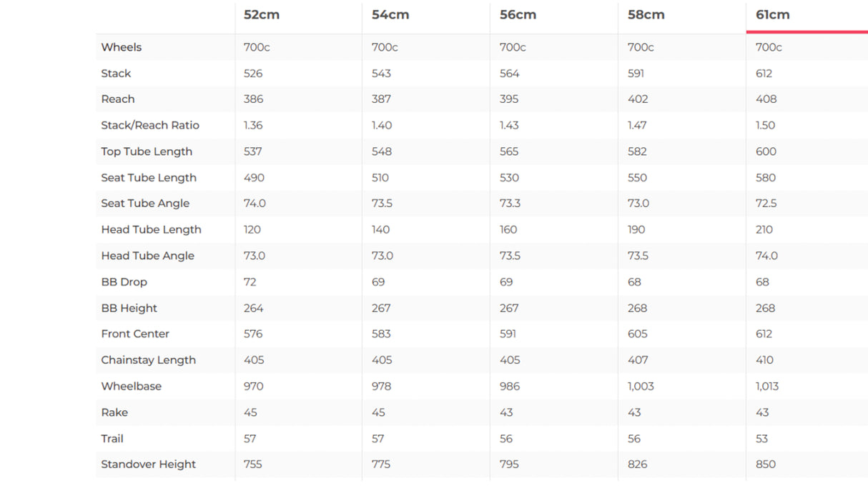
Task: Select the Head Tube Angle label
Action: [147, 256]
